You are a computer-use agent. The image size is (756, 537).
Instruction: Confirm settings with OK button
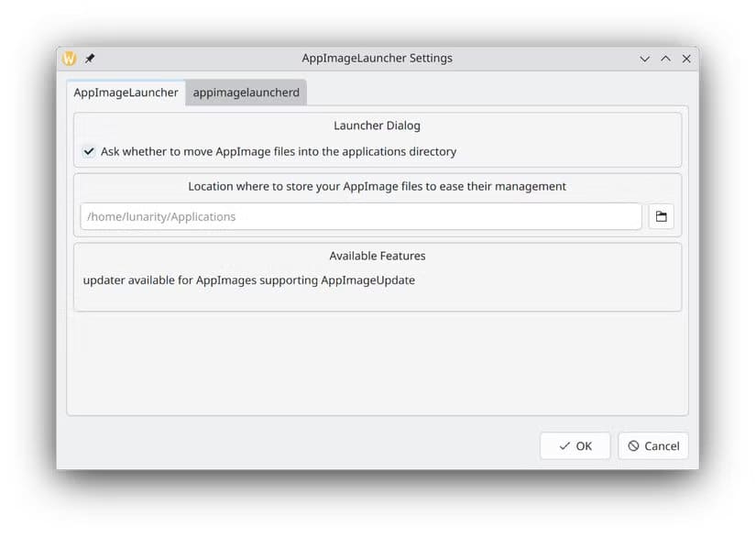[575, 446]
